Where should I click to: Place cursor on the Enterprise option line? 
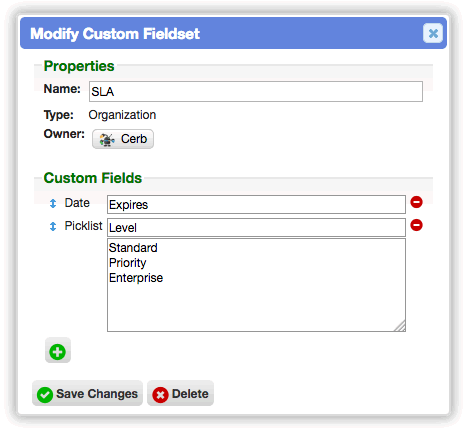[136, 278]
